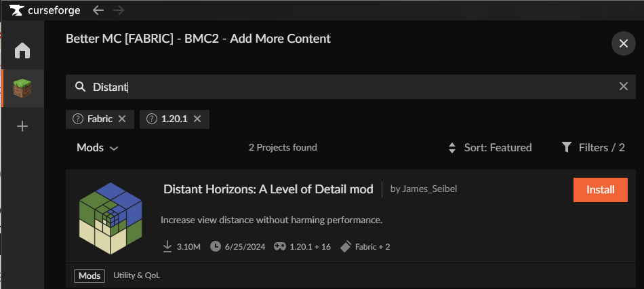Click the mod loader tag icon
Viewport: 644px width, 289px height.
click(x=346, y=247)
